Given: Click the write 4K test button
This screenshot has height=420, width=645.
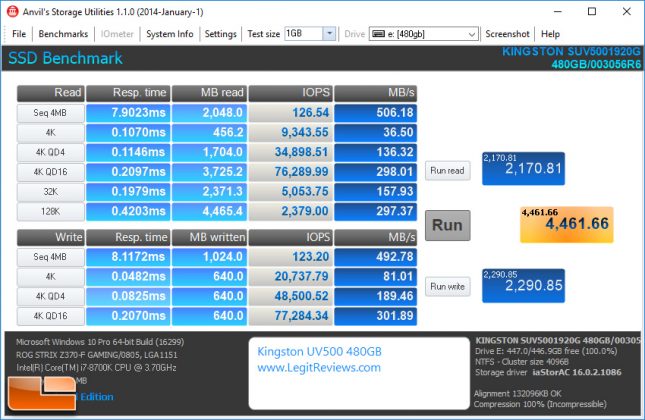Looking at the screenshot, I should [51, 276].
